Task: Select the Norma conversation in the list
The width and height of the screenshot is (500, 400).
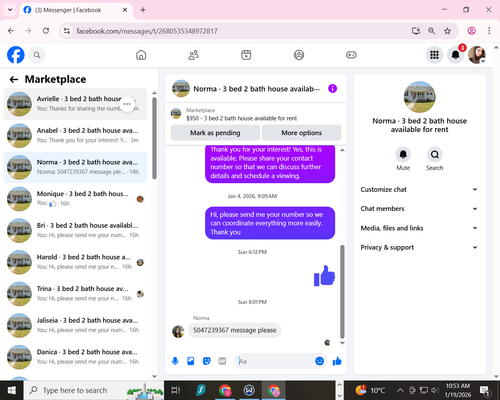Action: 75,167
